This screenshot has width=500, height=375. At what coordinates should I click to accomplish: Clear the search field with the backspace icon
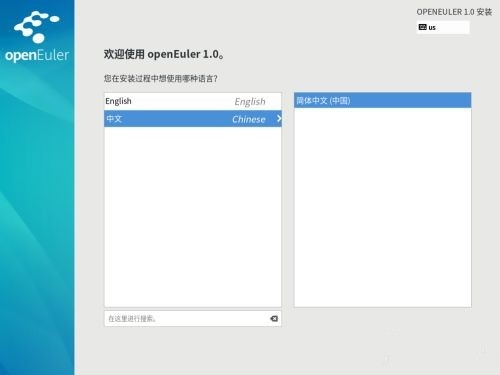[x=274, y=319]
